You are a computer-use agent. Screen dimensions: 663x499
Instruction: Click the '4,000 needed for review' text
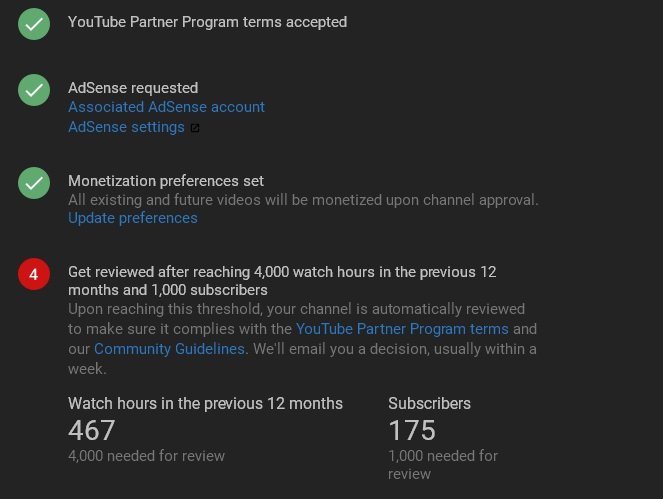tap(146, 456)
